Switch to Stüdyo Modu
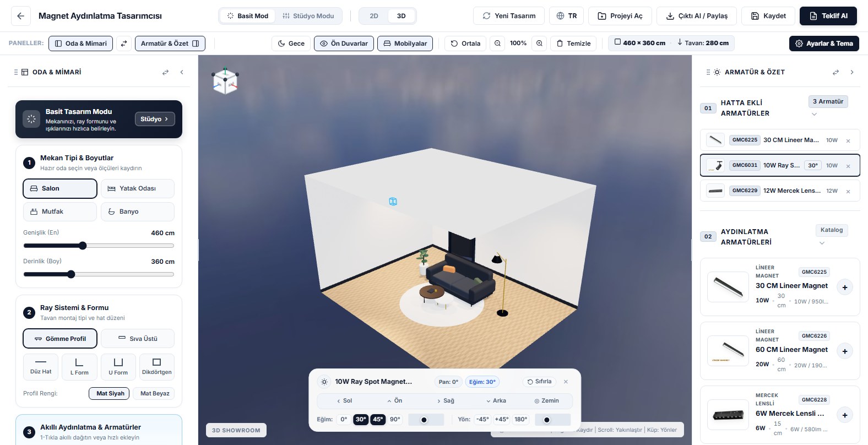Image resolution: width=868 pixels, height=445 pixels. click(x=308, y=16)
